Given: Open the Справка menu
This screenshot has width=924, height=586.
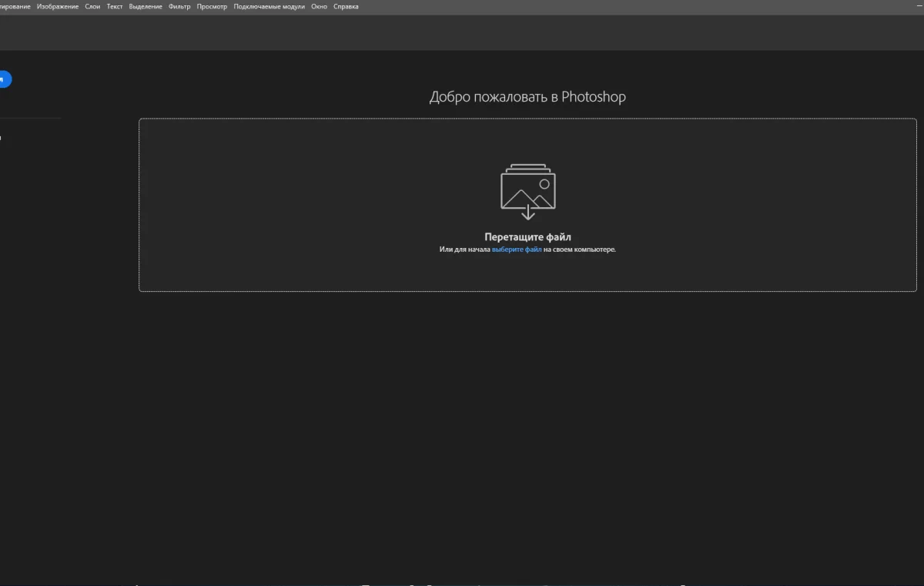Looking at the screenshot, I should point(346,7).
